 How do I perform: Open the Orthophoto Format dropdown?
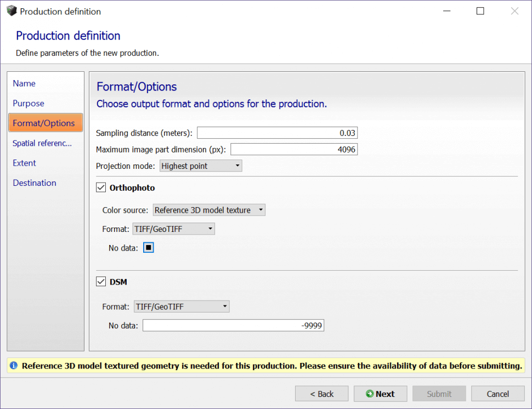tap(173, 229)
